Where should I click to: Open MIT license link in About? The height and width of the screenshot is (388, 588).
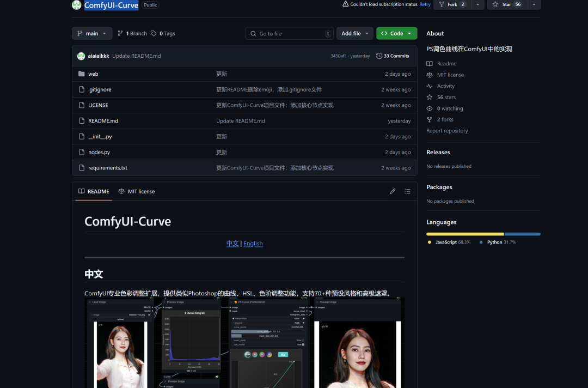pyautogui.click(x=445, y=75)
